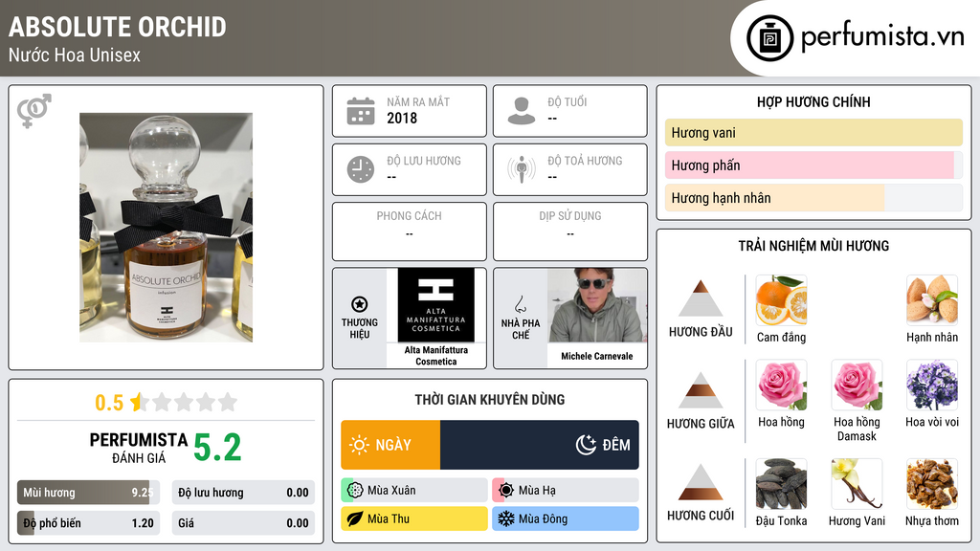Select the Nhựa thơm resin note image
Screen dimensions: 980x551
coord(932,484)
